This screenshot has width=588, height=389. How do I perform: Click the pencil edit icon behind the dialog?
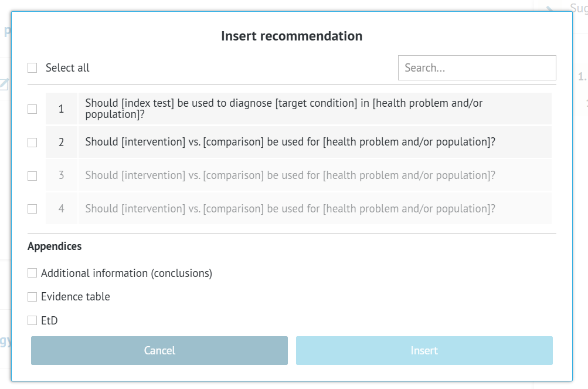[x=4, y=84]
